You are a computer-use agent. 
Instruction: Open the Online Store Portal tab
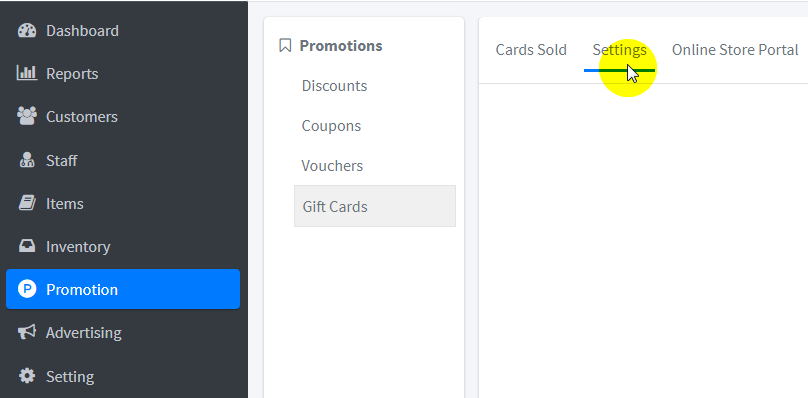pos(735,50)
